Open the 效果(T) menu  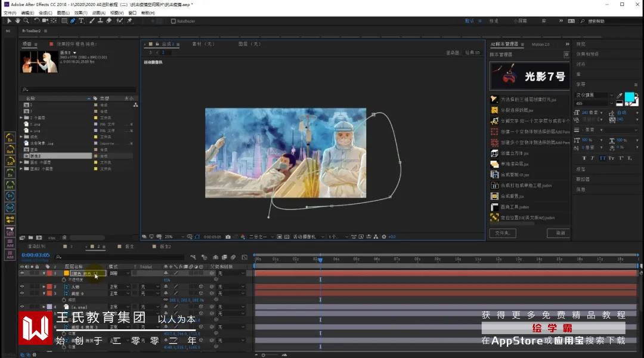coord(80,13)
